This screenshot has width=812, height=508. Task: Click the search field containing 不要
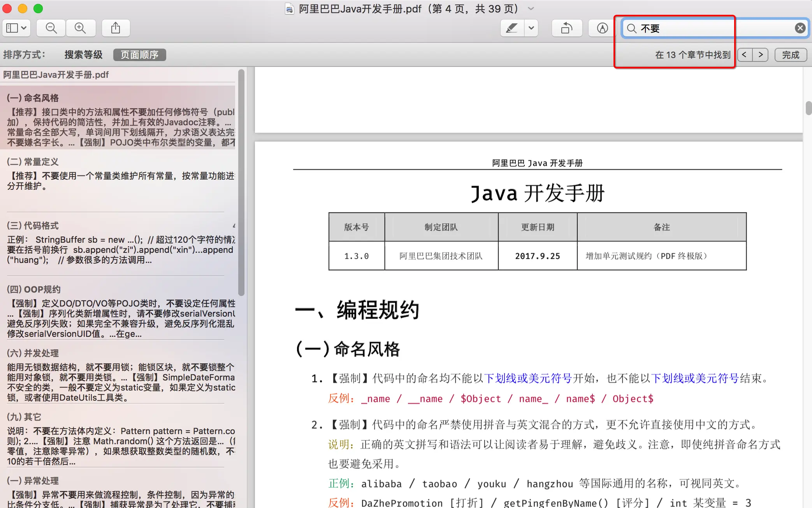[x=715, y=28]
